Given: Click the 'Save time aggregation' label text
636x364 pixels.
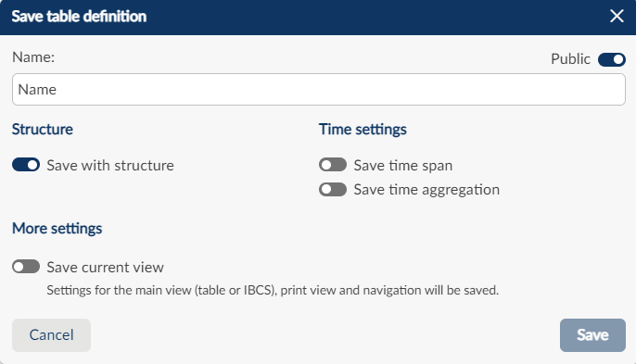Looking at the screenshot, I should 426,190.
